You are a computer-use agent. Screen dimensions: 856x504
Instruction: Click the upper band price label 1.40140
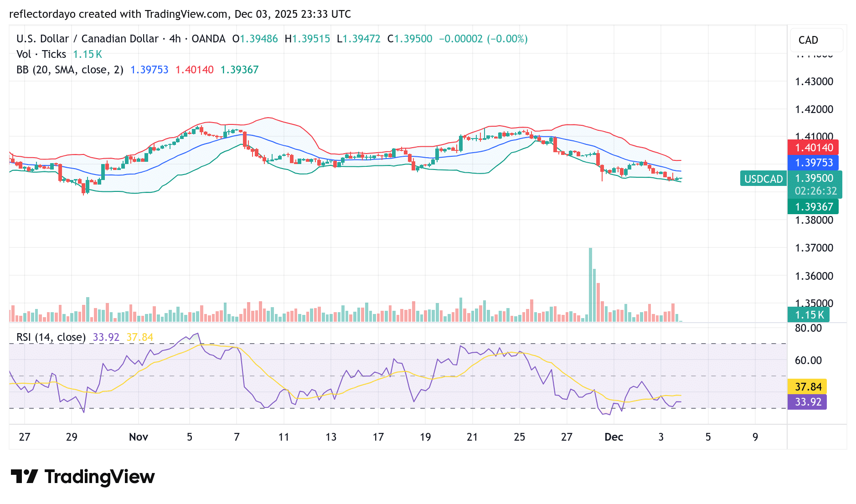(x=814, y=148)
